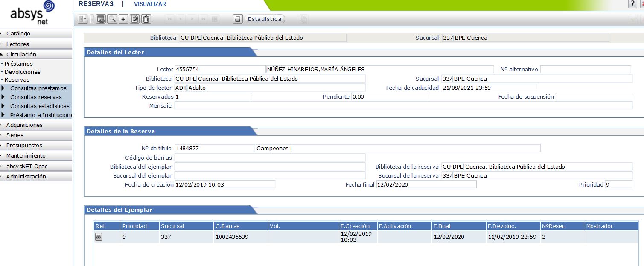Click the Fecha de caducidad field

coord(489,88)
